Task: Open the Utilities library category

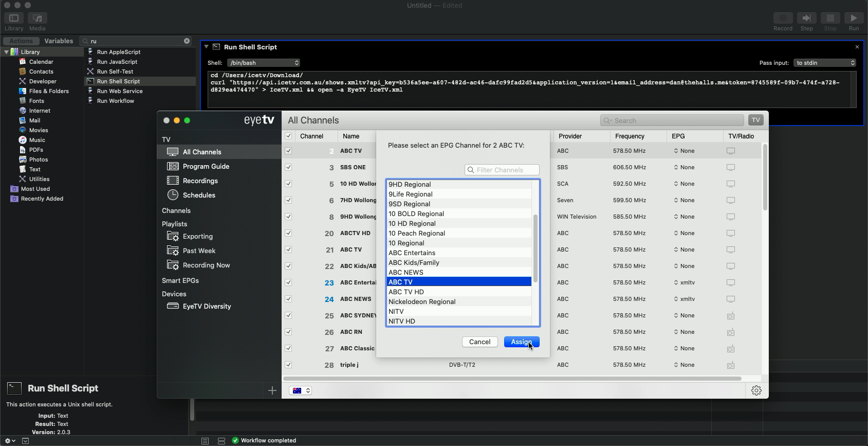Action: pos(39,179)
